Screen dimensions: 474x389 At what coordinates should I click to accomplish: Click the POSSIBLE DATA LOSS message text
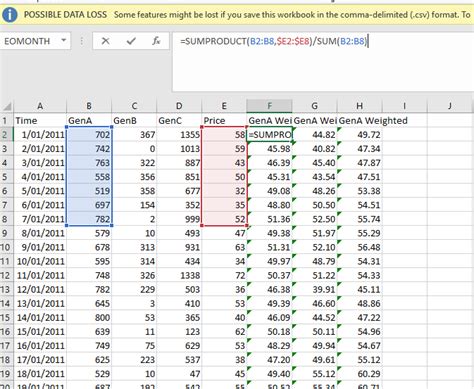[x=65, y=15]
